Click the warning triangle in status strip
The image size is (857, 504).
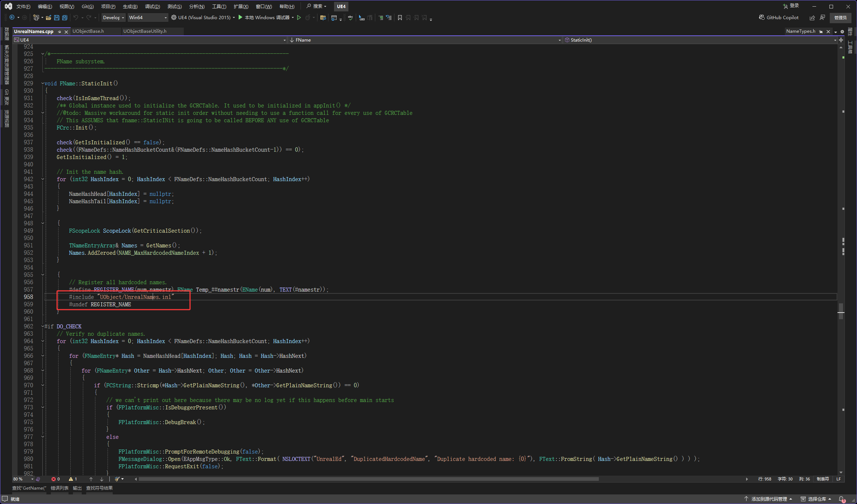(x=71, y=479)
